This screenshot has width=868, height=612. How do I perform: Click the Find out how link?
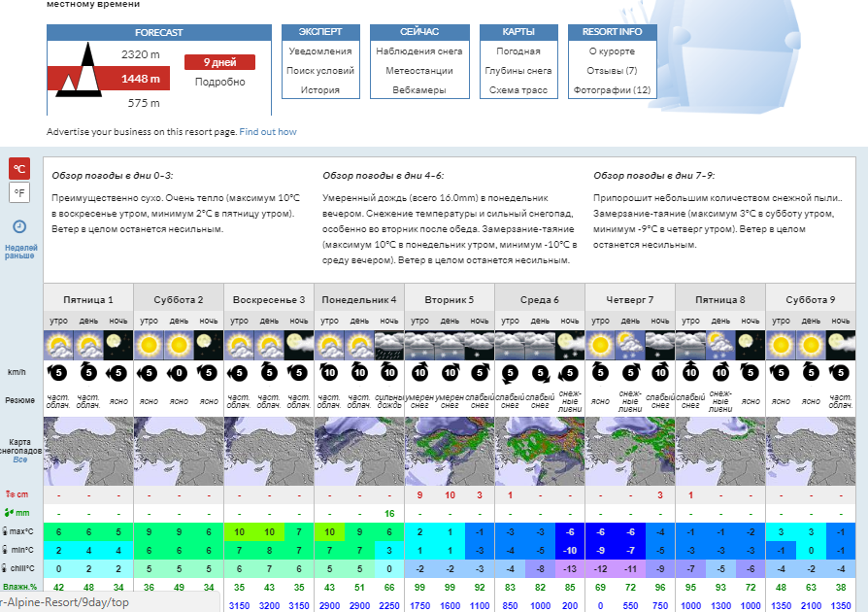(268, 132)
